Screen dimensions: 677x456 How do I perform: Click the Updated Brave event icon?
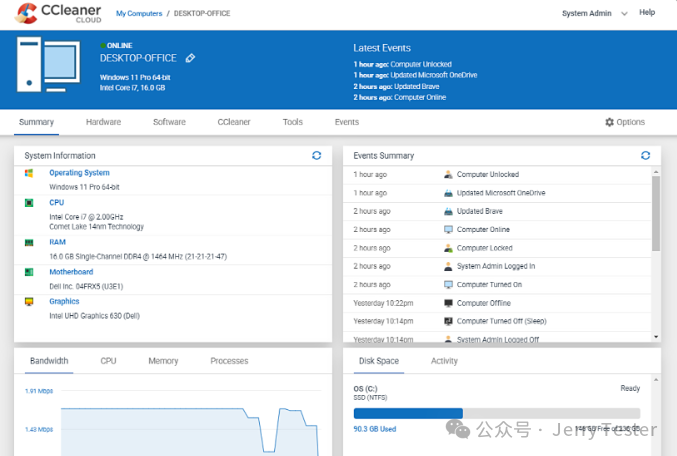(x=448, y=211)
